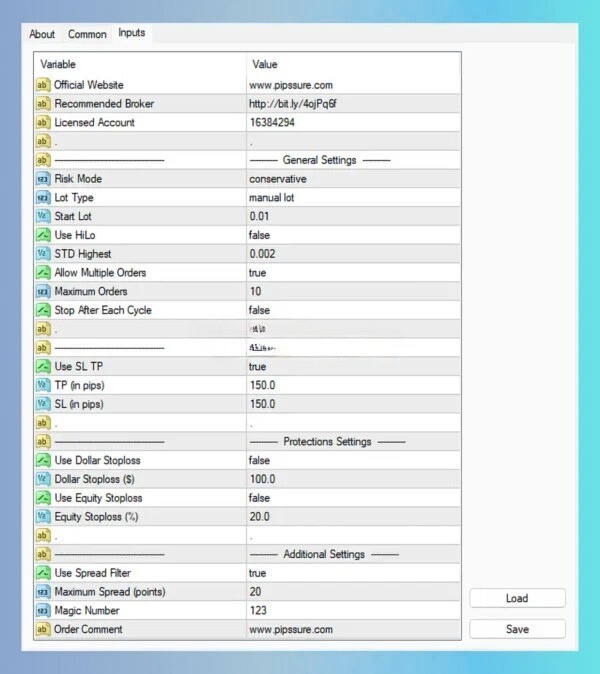Click the double icon beside SL (in pips)

43,404
